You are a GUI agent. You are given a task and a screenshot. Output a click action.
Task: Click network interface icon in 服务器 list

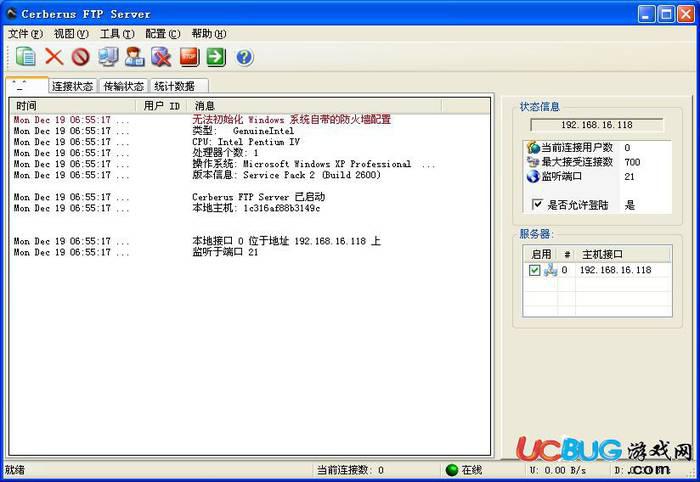click(x=550, y=270)
